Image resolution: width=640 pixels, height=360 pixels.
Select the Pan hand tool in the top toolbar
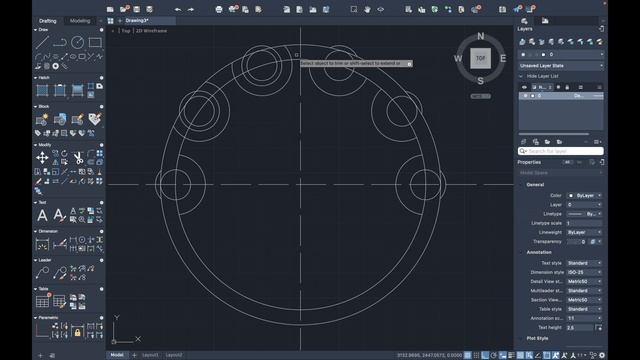tap(367, 9)
